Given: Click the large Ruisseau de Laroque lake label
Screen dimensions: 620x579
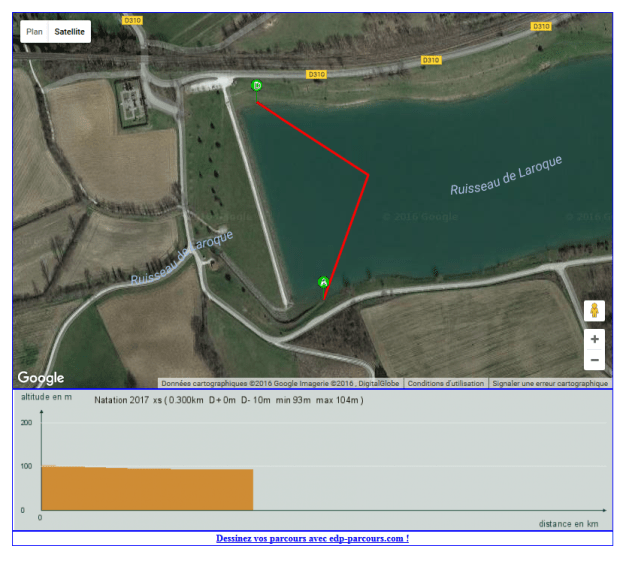Looking at the screenshot, I should (506, 175).
